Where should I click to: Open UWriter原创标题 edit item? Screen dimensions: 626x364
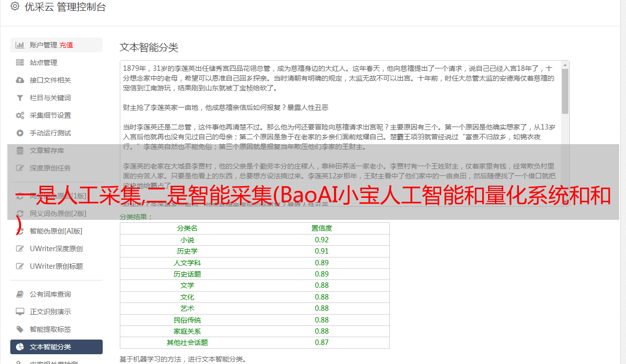click(56, 266)
